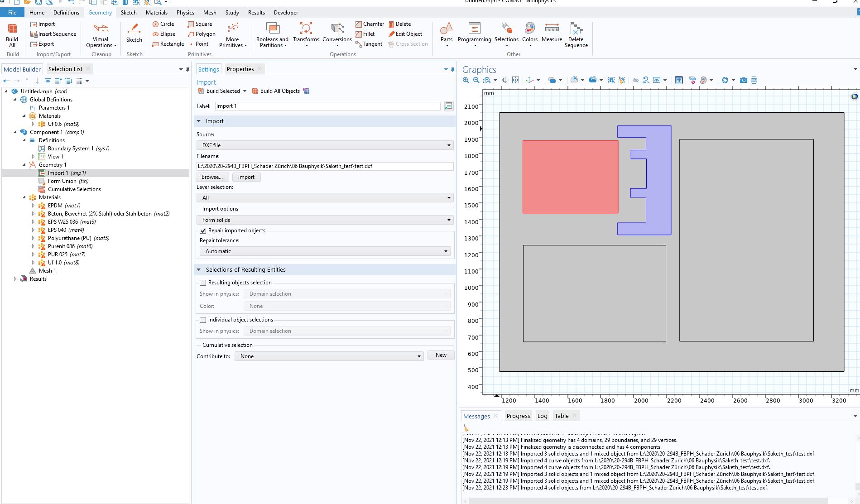The height and width of the screenshot is (504, 860).
Task: Click the Filename path input field
Action: (325, 166)
